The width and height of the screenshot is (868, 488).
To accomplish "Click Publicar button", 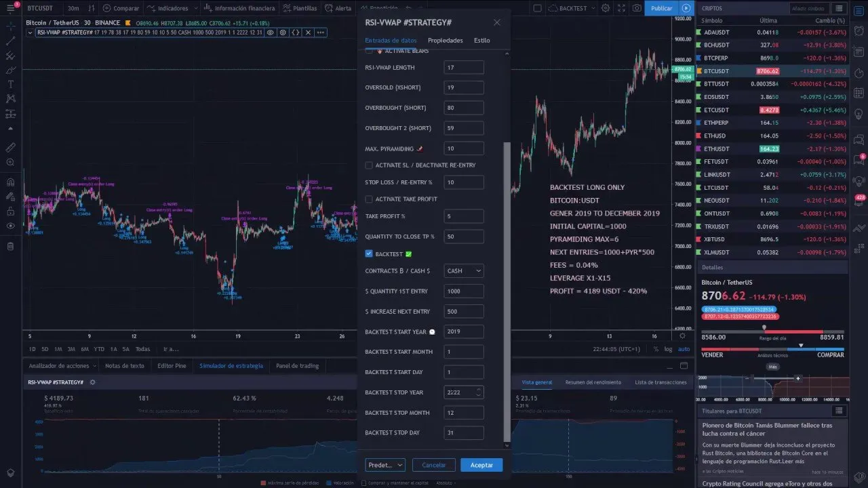I will (x=661, y=8).
